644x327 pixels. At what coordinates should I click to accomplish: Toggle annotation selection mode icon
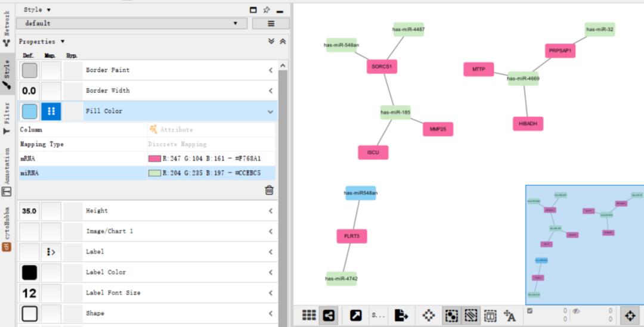490,315
